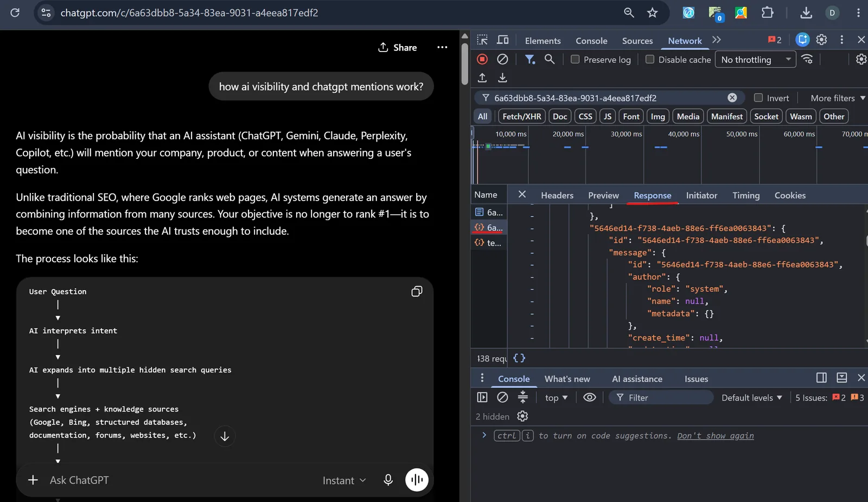The width and height of the screenshot is (868, 502).
Task: Open the Default levels dropdown
Action: [752, 397]
